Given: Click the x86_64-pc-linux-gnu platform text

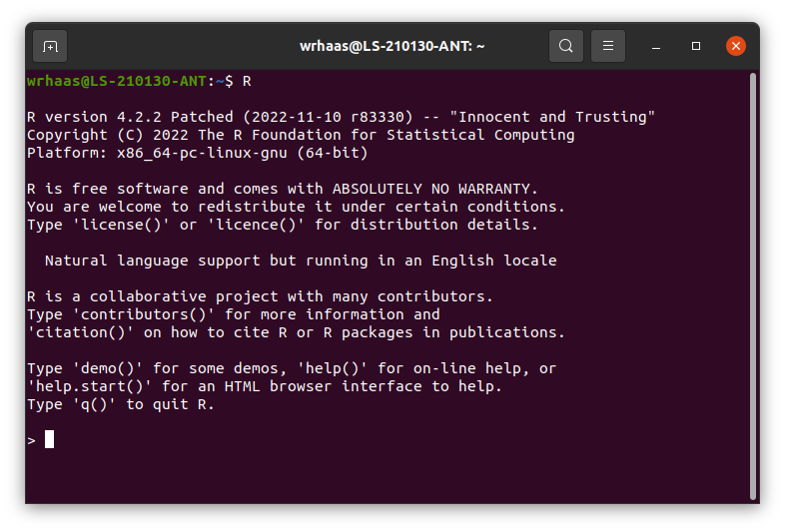Looking at the screenshot, I should (x=202, y=153).
